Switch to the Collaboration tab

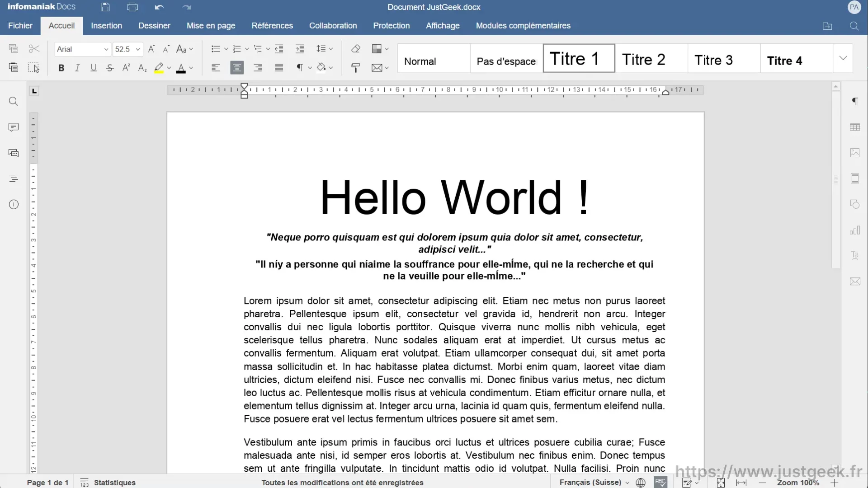pyautogui.click(x=333, y=26)
